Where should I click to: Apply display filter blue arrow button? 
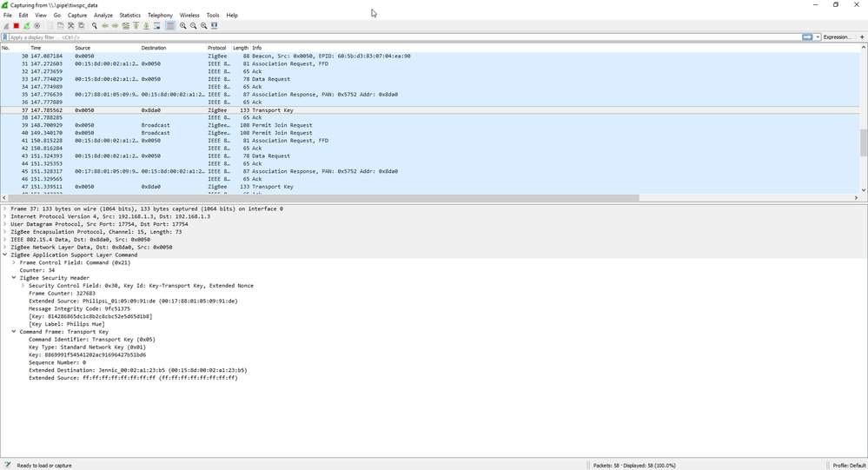(x=807, y=37)
